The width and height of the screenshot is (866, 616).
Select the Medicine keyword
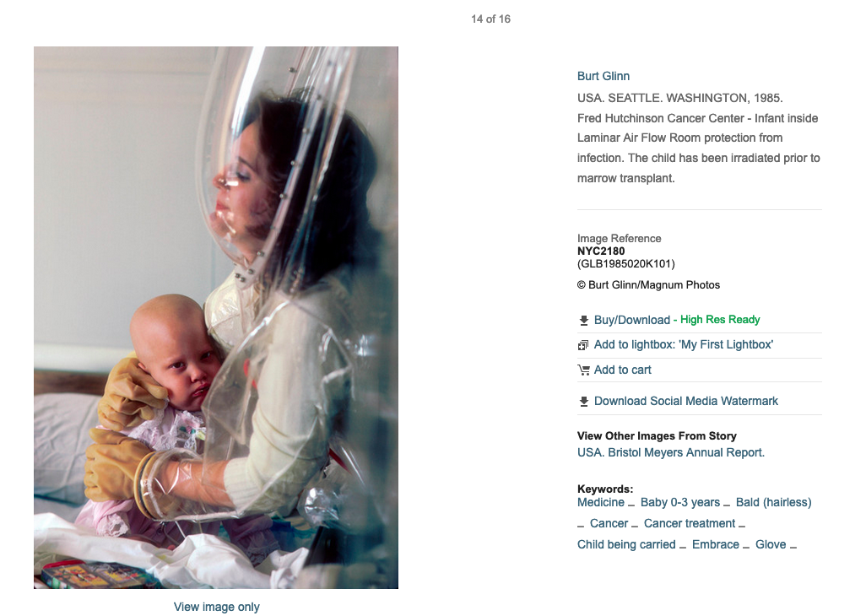600,502
